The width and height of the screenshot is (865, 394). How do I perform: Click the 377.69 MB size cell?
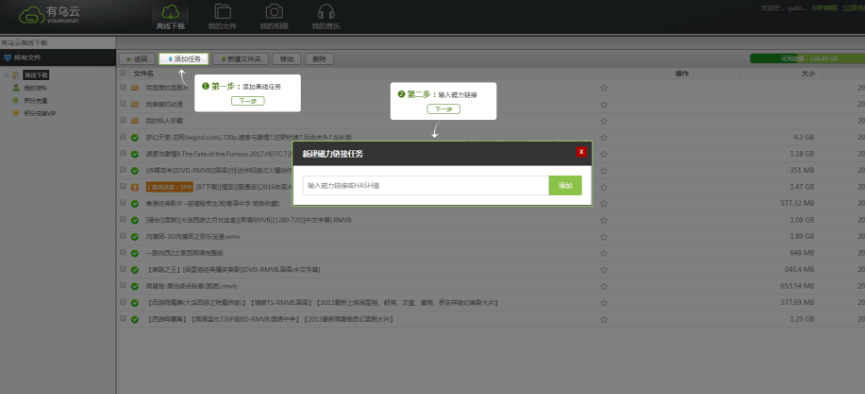tap(798, 302)
